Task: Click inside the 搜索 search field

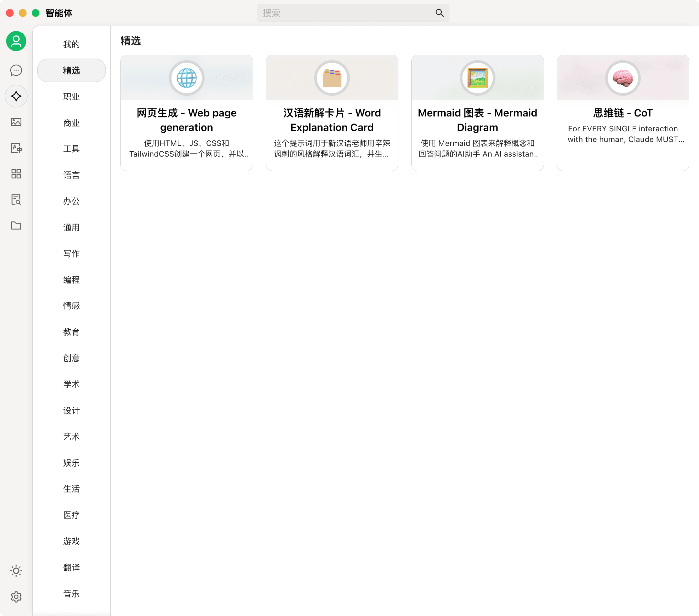Action: (x=342, y=13)
